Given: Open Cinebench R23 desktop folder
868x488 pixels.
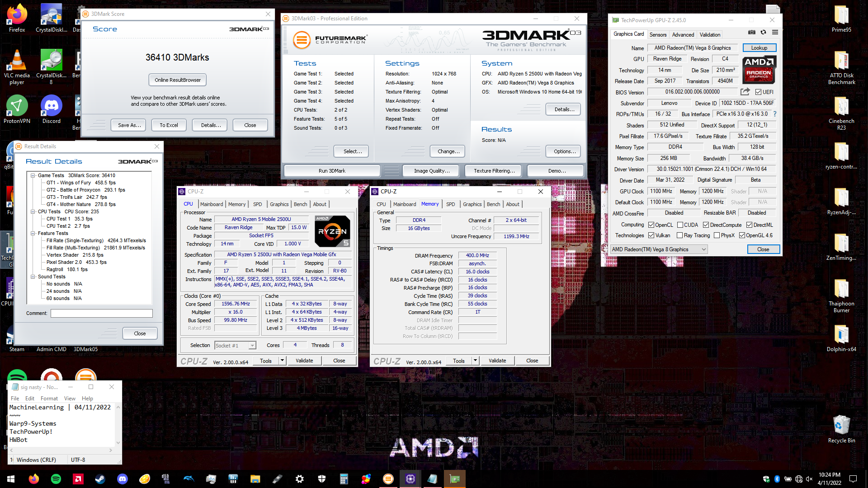Looking at the screenshot, I should [841, 113].
